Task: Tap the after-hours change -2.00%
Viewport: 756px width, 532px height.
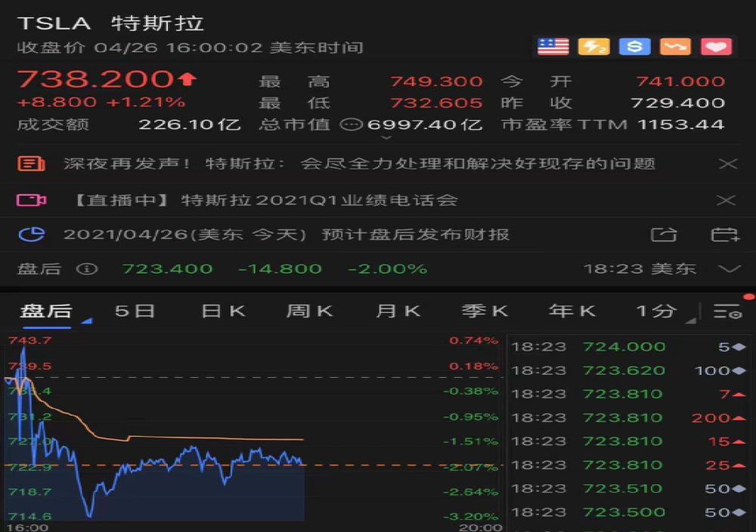Action: click(387, 269)
